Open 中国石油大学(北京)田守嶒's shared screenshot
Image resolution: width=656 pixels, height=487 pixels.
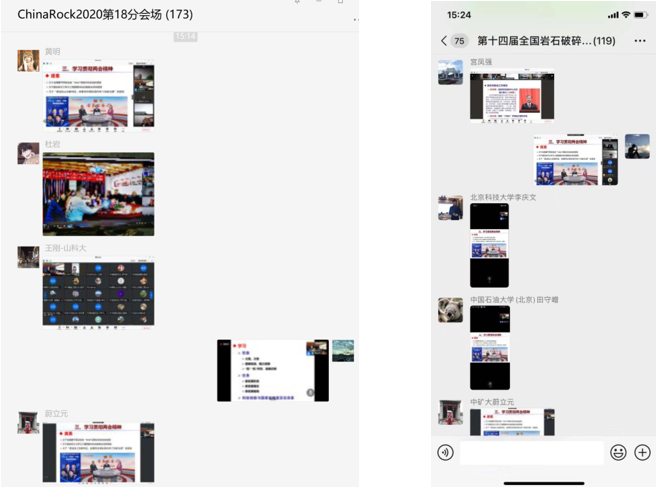pos(489,349)
